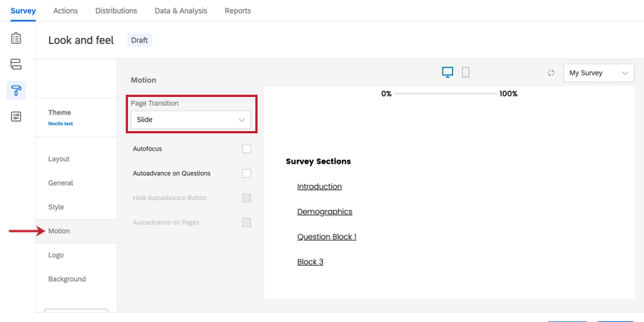Open the Survey options sliders icon
Screen dimensions: 644x322
point(16,117)
